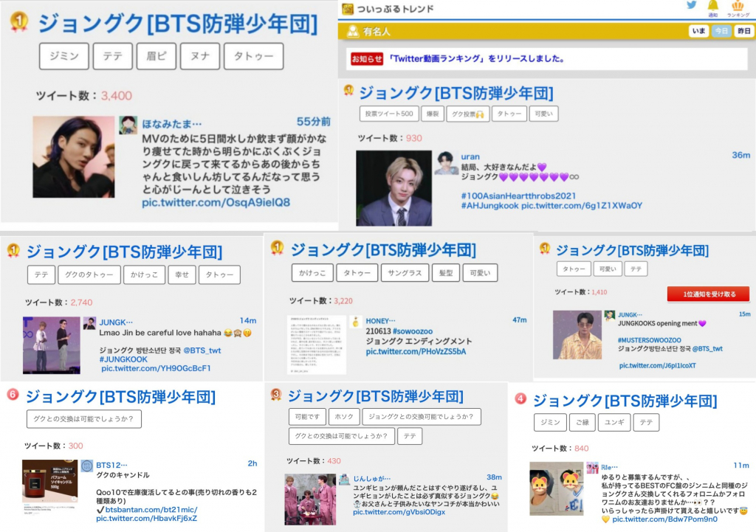Select the サングラス keyword tag

click(x=405, y=273)
